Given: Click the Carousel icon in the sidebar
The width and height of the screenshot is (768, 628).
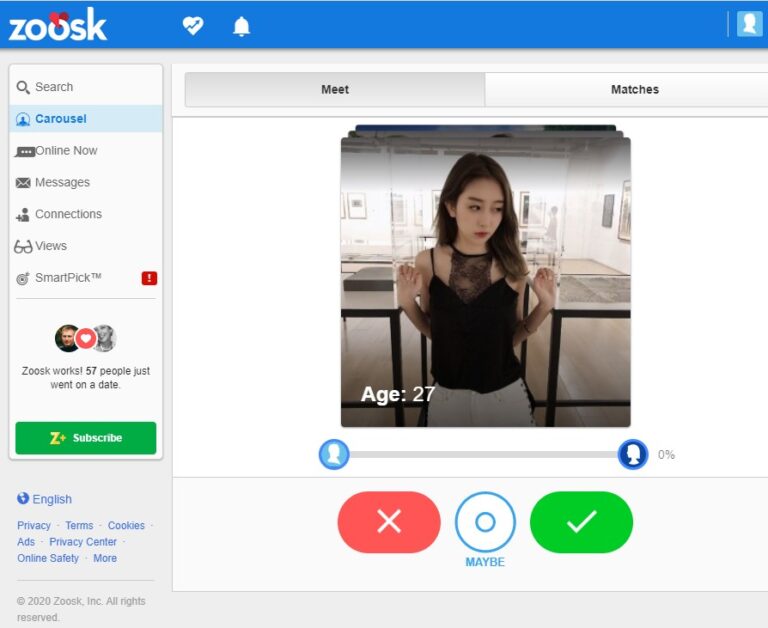Looking at the screenshot, I should (x=23, y=119).
